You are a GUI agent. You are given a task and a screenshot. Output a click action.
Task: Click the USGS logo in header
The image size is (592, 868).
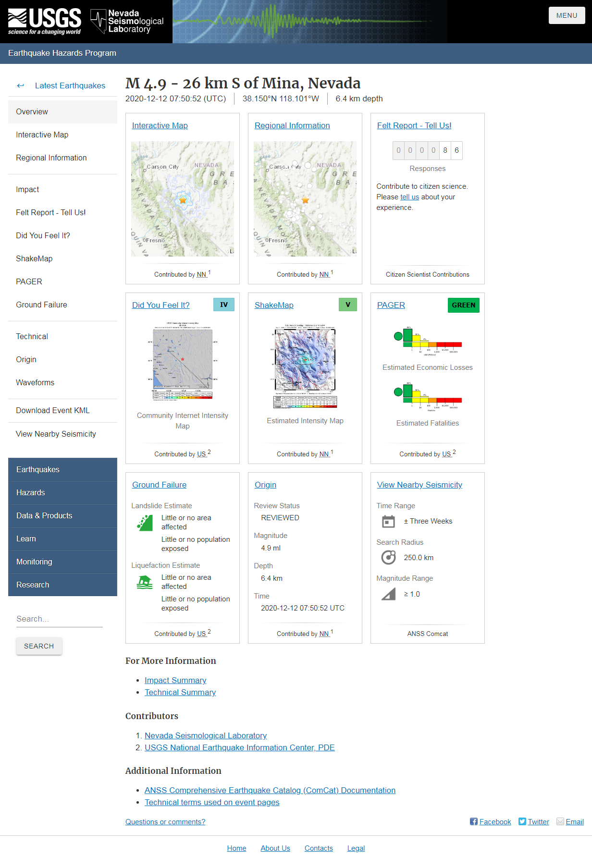[x=44, y=22]
